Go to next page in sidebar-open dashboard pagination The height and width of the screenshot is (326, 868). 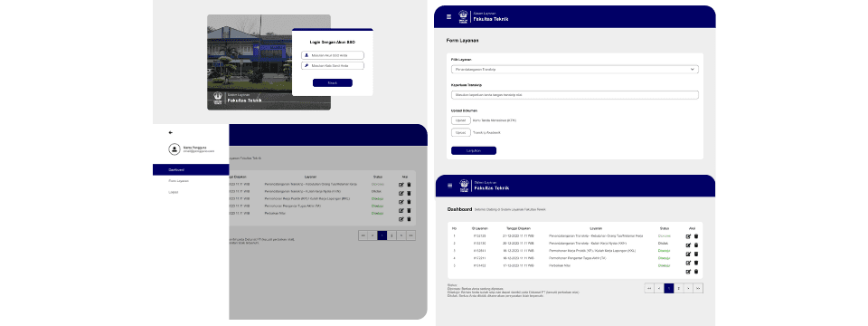401,235
